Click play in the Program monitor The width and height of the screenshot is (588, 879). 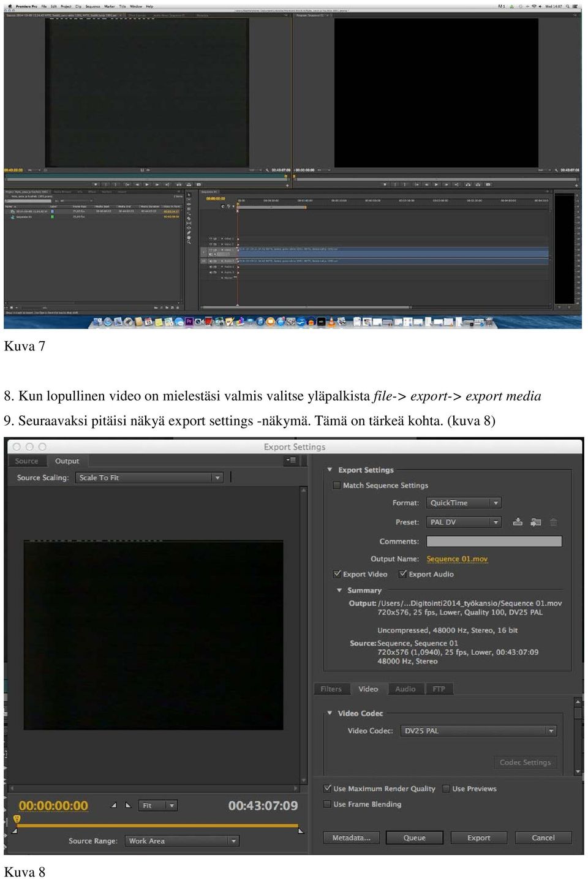436,184
